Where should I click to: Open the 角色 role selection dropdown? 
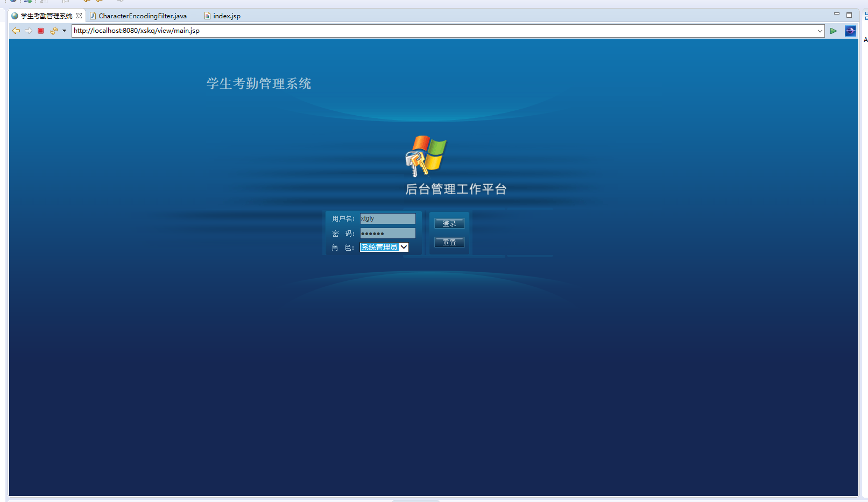(404, 247)
